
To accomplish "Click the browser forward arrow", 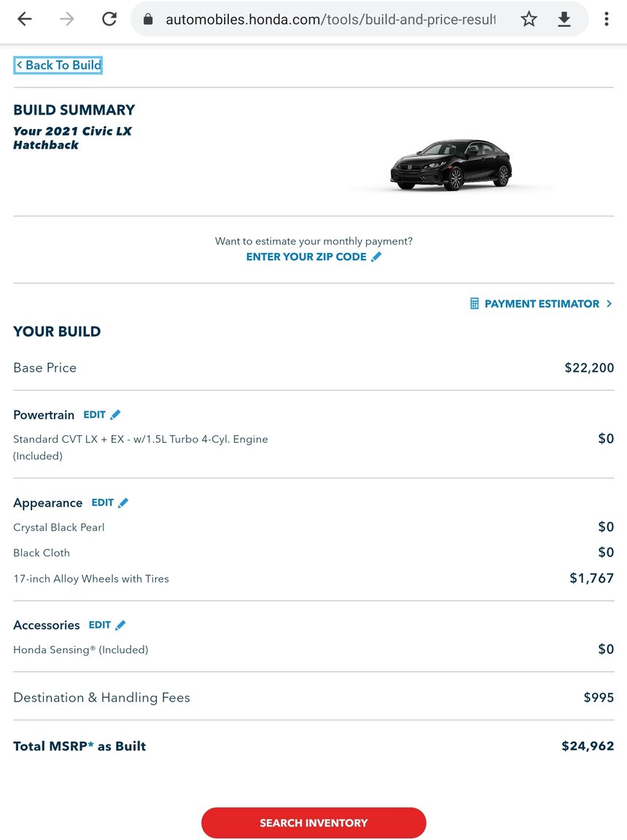I will [67, 20].
